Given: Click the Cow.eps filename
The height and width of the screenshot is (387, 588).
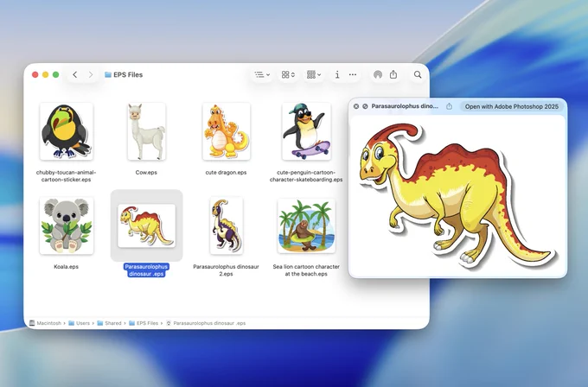Looking at the screenshot, I should (x=146, y=172).
